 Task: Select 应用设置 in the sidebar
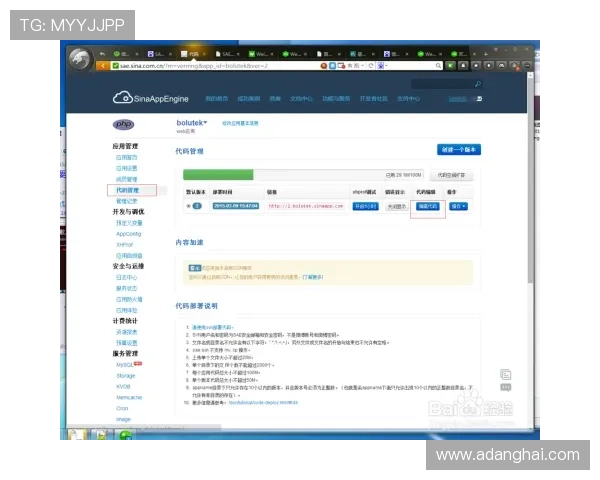tap(127, 168)
